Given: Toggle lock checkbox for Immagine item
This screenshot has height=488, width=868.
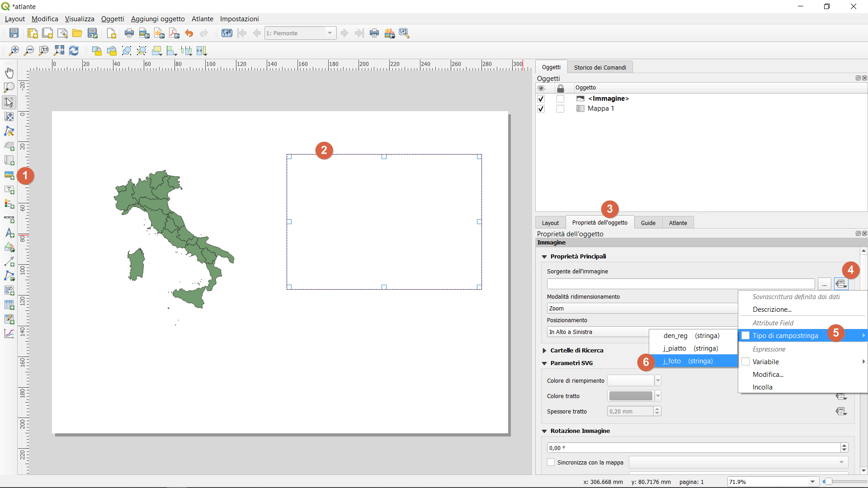Looking at the screenshot, I should point(560,99).
